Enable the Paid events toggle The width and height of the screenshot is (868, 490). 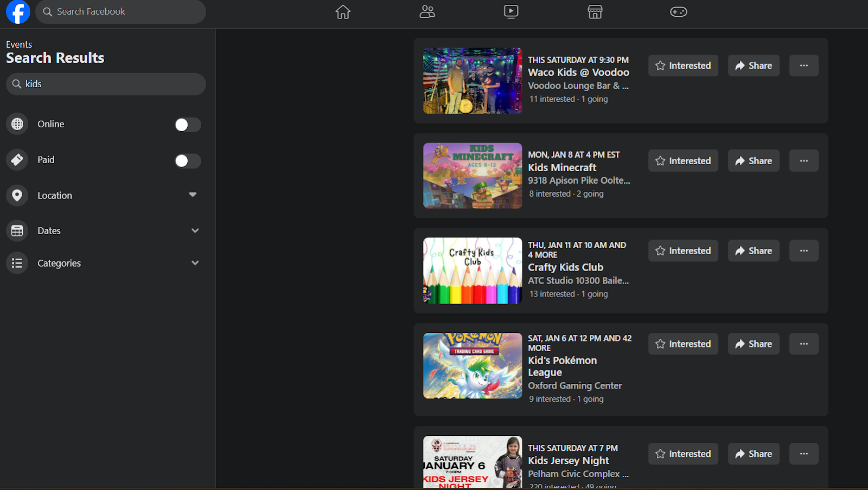pos(188,161)
